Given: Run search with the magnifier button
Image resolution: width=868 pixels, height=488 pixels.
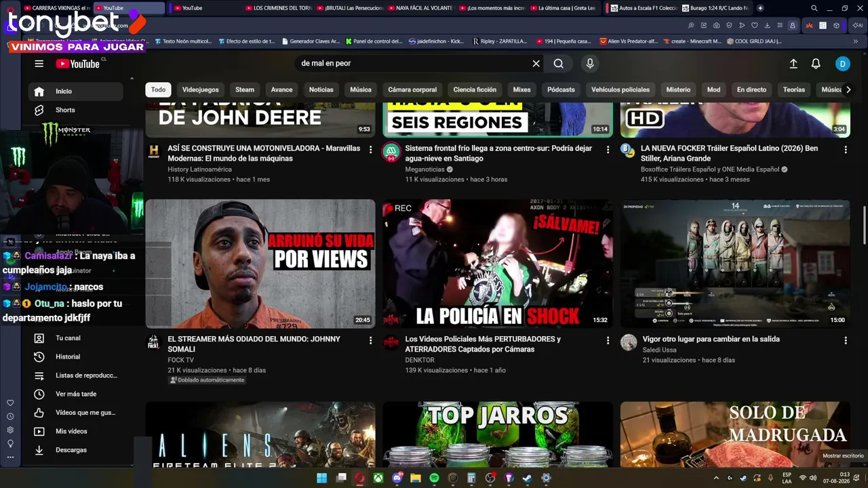Looking at the screenshot, I should 558,64.
